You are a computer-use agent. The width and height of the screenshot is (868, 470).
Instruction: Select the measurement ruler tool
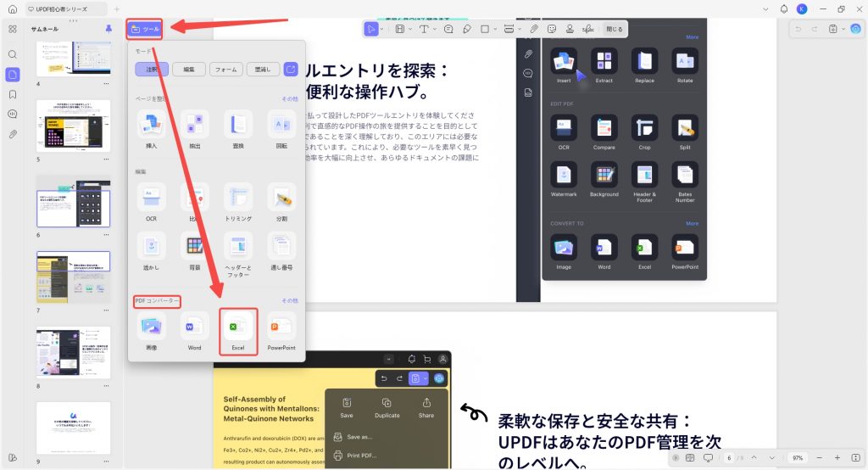tap(509, 29)
